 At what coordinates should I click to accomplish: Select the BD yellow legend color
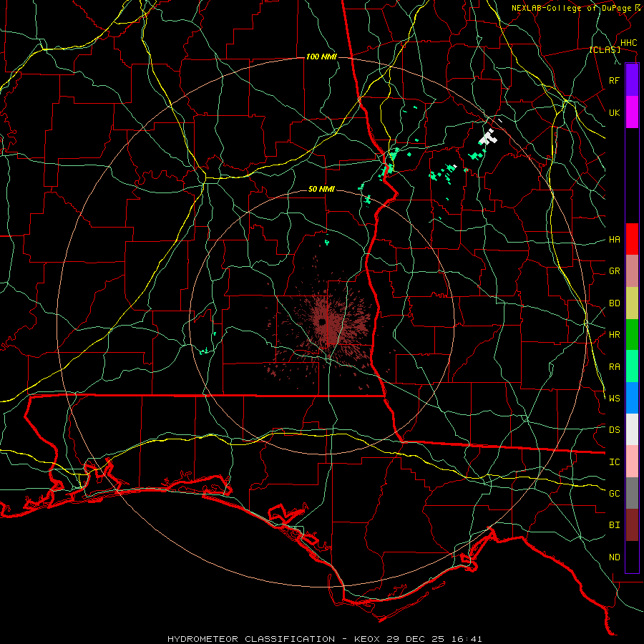click(x=632, y=303)
